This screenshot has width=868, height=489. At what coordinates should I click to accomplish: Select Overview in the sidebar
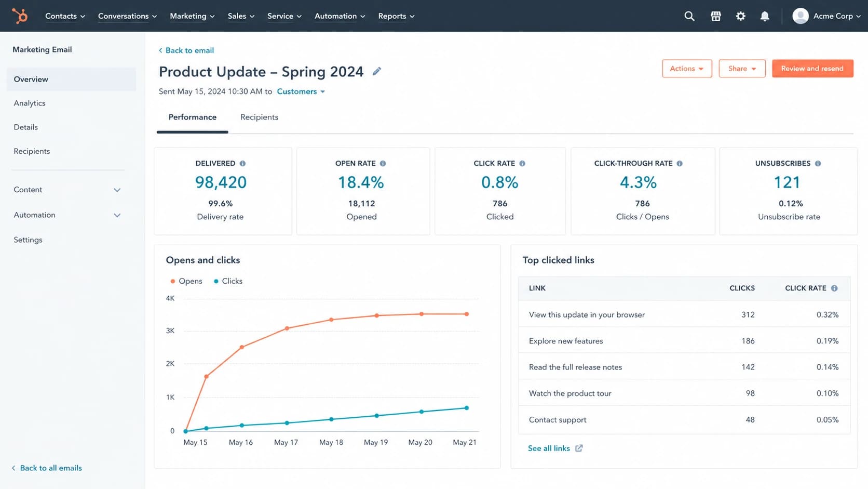coord(72,79)
